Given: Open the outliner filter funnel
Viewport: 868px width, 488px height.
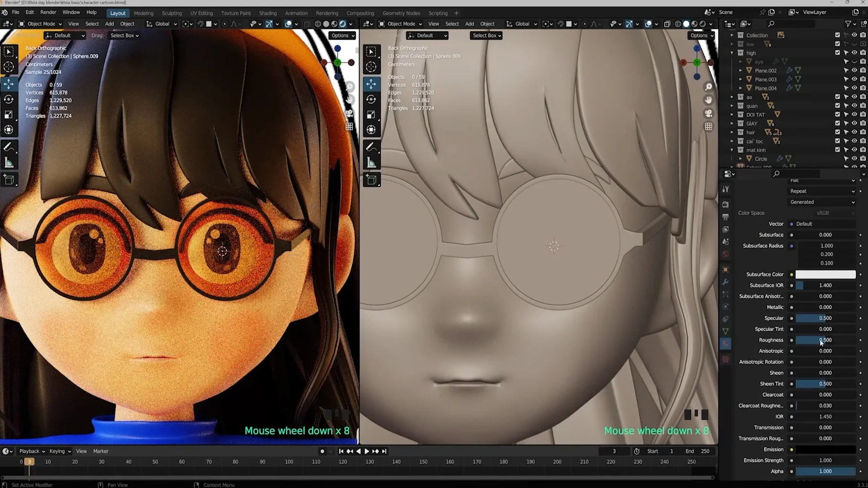Looking at the screenshot, I should coord(848,23).
